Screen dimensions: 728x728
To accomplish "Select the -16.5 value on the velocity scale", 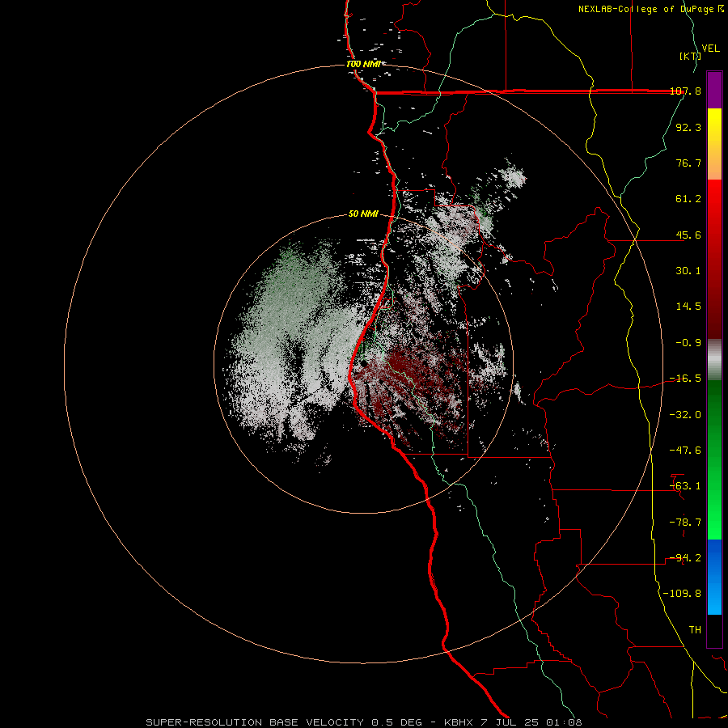I will 685,379.
